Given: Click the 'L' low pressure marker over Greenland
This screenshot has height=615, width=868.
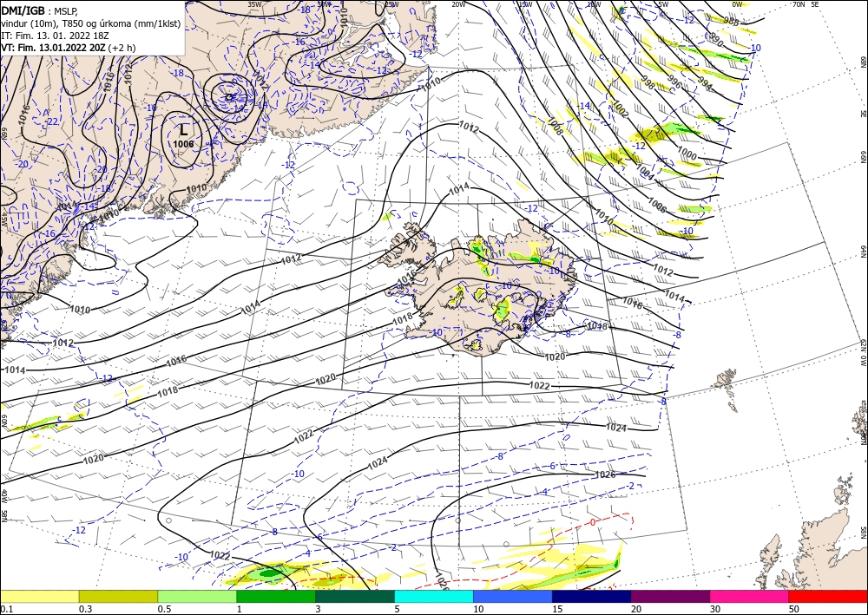Looking at the screenshot, I should 184,130.
